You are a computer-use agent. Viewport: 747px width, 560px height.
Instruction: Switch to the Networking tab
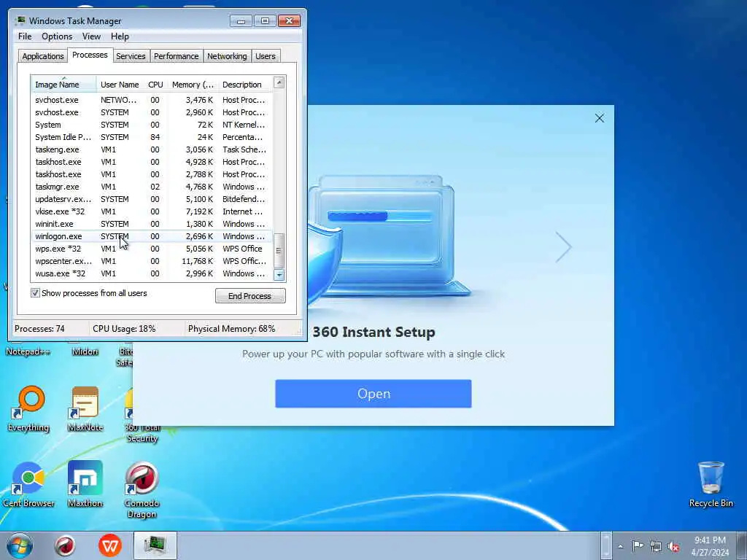(x=227, y=56)
